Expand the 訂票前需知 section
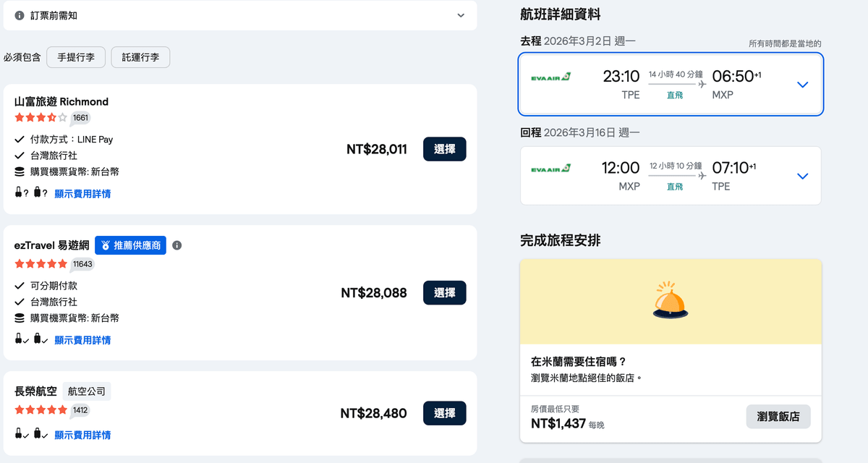868x463 pixels. (x=461, y=15)
